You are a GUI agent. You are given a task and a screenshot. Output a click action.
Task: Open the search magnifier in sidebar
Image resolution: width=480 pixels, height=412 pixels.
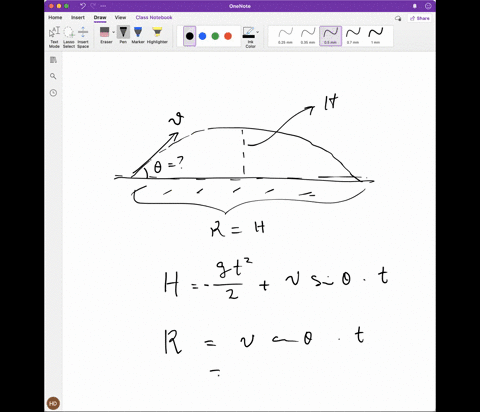coord(53,76)
